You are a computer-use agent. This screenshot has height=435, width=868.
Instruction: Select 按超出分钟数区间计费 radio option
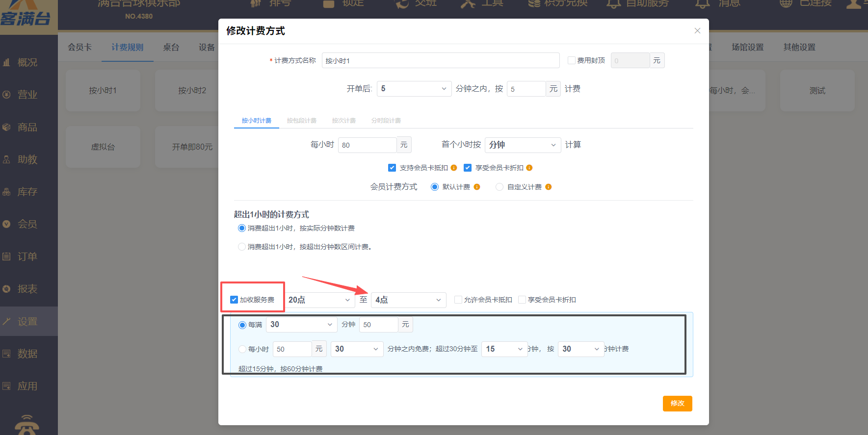point(242,247)
